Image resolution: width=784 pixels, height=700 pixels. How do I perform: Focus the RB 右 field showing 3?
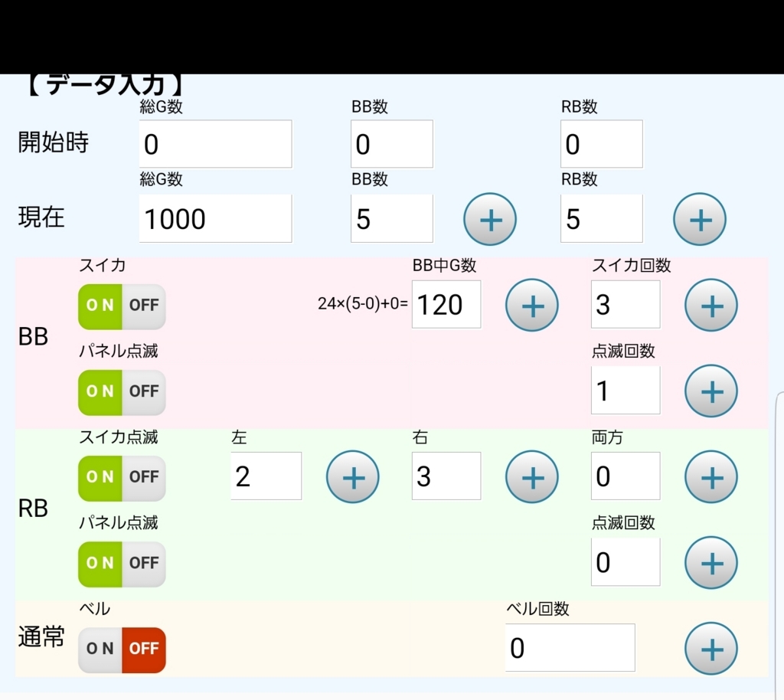(x=446, y=476)
